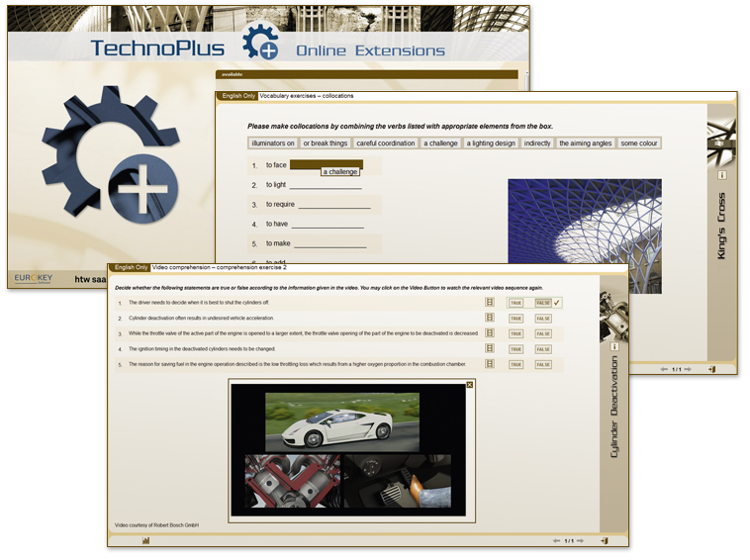
Task: Open info for Cylinder Deactivation
Action: [x=613, y=347]
